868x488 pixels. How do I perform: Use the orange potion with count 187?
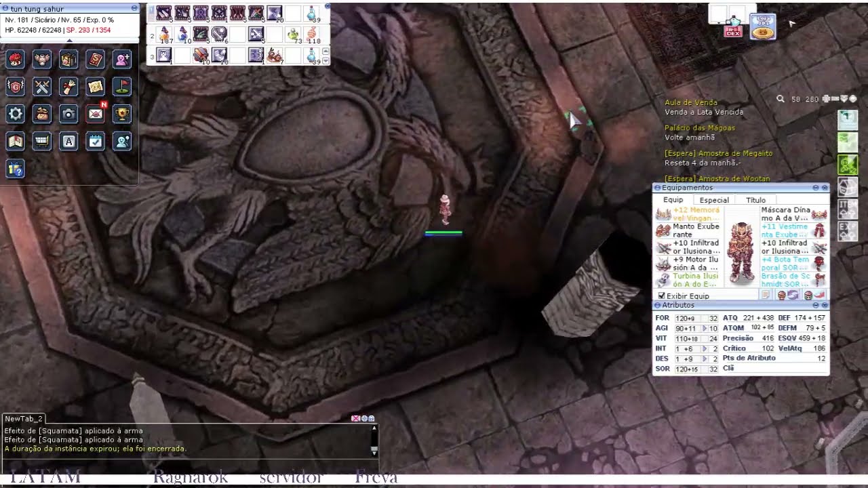pos(164,34)
